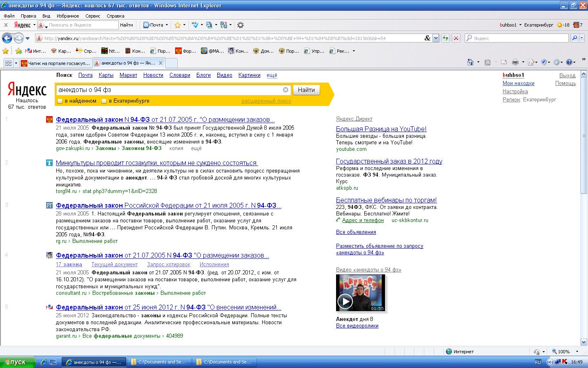The image size is (588, 368).
Task: Click the Print icon in command bar
Action: [515, 63]
